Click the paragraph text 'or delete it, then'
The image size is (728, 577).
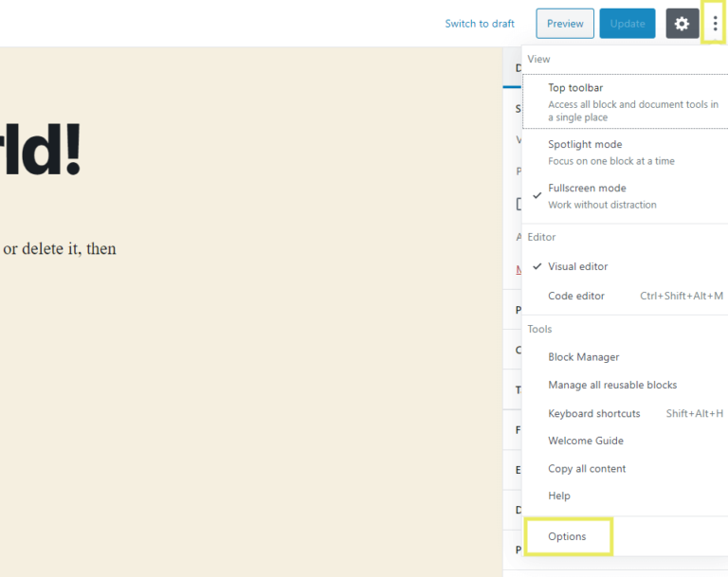point(59,249)
